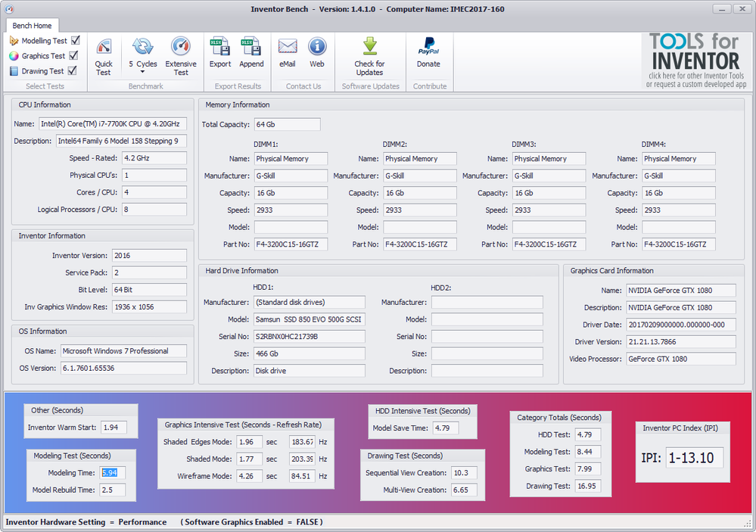The height and width of the screenshot is (532, 756).
Task: Switch to the Bench Home tab
Action: tap(33, 26)
